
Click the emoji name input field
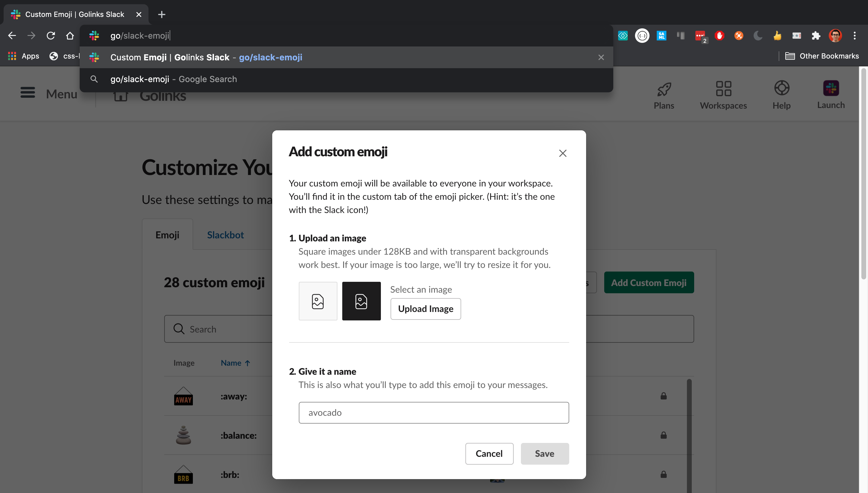pos(433,413)
